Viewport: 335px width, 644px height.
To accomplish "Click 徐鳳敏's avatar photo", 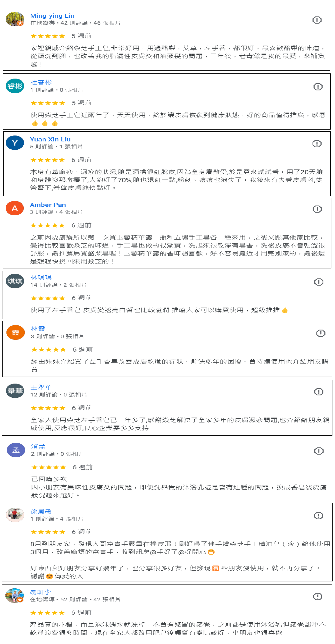I will coord(15,515).
